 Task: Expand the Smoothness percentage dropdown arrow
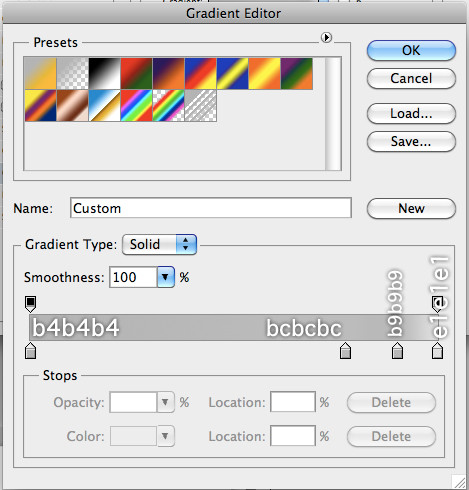tap(166, 277)
